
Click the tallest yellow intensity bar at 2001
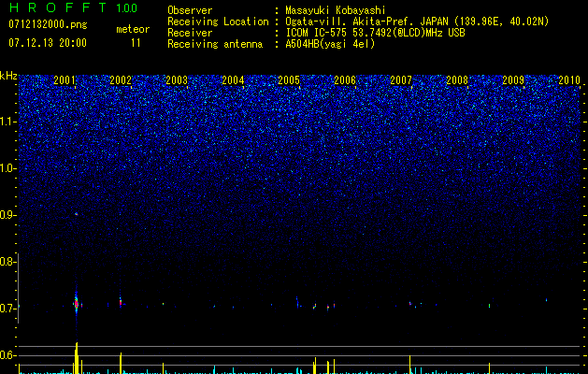point(76,358)
